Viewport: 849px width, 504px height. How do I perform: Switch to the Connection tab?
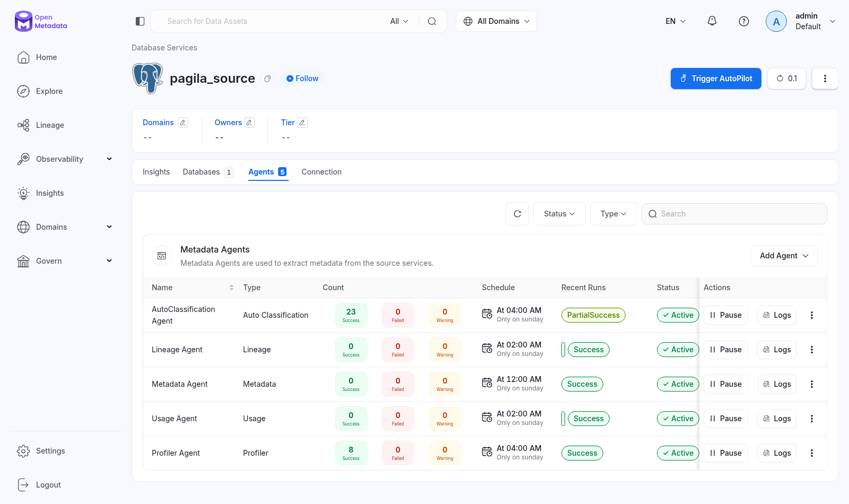(x=322, y=172)
